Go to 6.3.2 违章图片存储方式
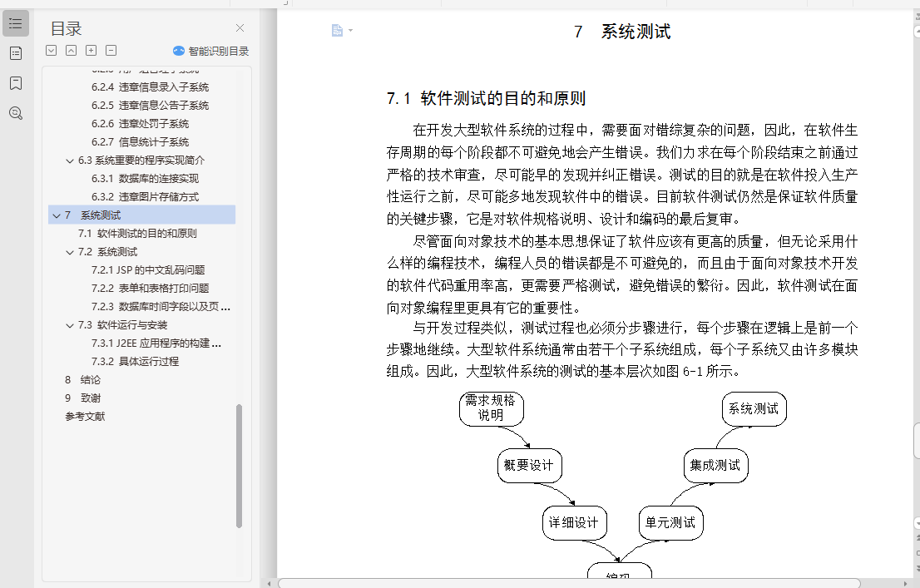 tap(145, 196)
